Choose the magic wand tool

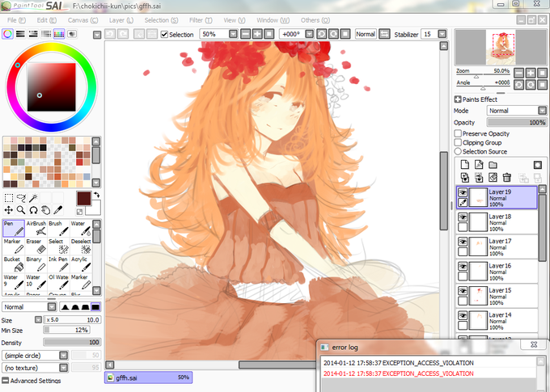[33, 199]
